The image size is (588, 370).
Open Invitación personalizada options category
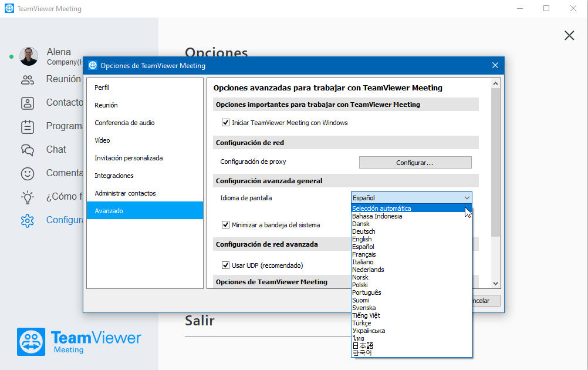(145, 158)
